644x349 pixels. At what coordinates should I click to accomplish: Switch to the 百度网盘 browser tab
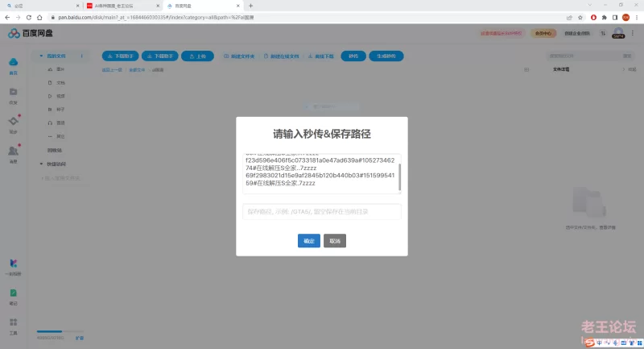203,6
